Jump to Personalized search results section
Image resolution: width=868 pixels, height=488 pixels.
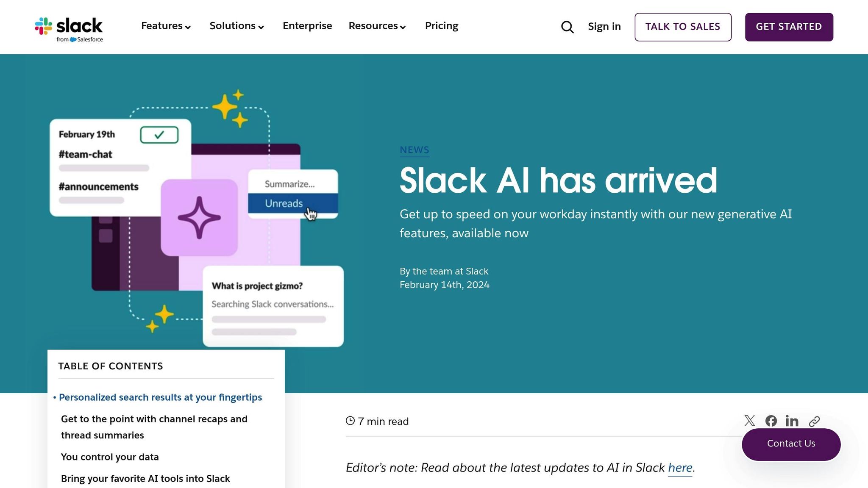pyautogui.click(x=160, y=397)
